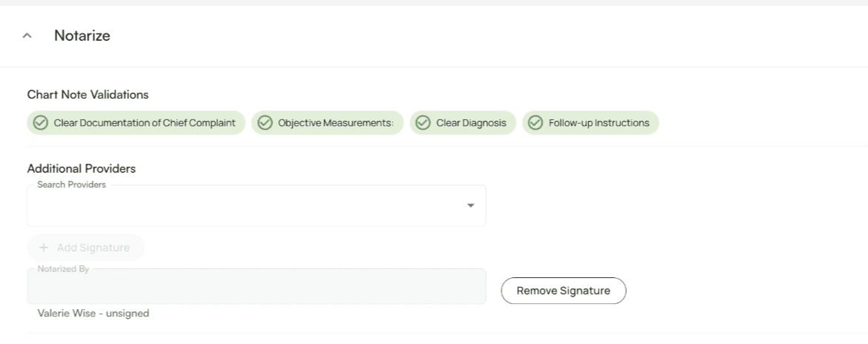Select the Clear Documentation of Chief Complaint chip label

point(144,123)
